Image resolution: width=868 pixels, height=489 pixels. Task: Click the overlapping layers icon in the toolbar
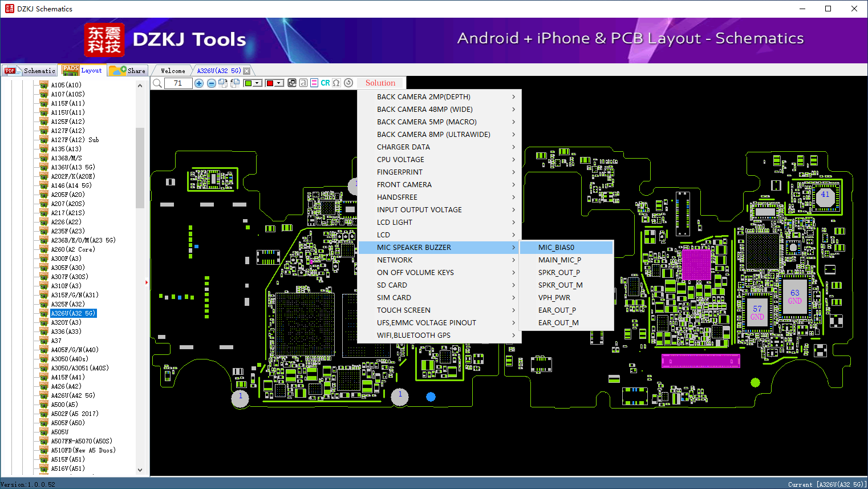292,83
